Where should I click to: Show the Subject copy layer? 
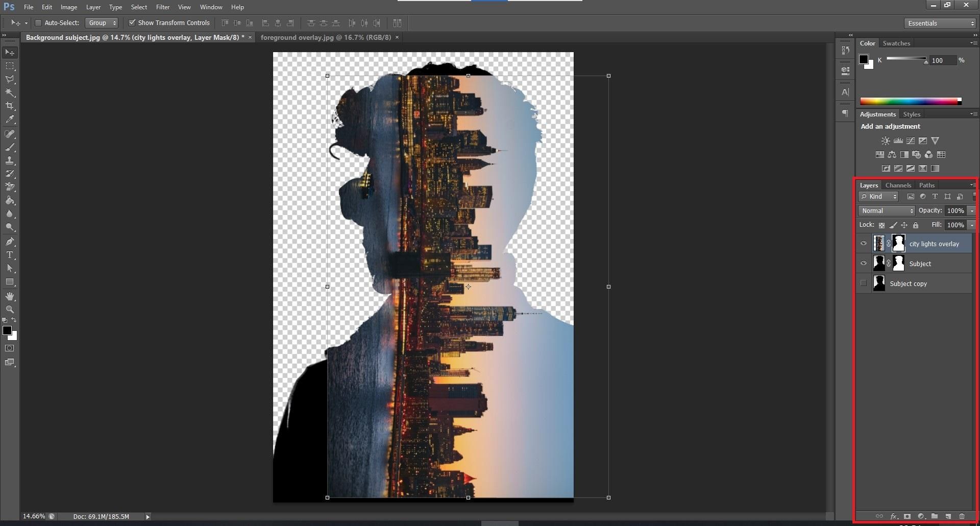(x=863, y=283)
